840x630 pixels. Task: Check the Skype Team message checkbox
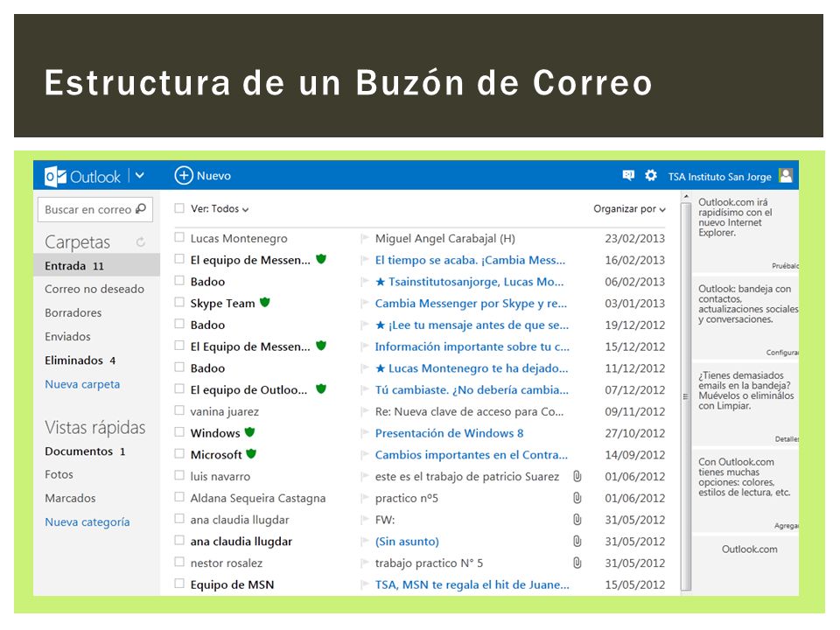pos(179,302)
